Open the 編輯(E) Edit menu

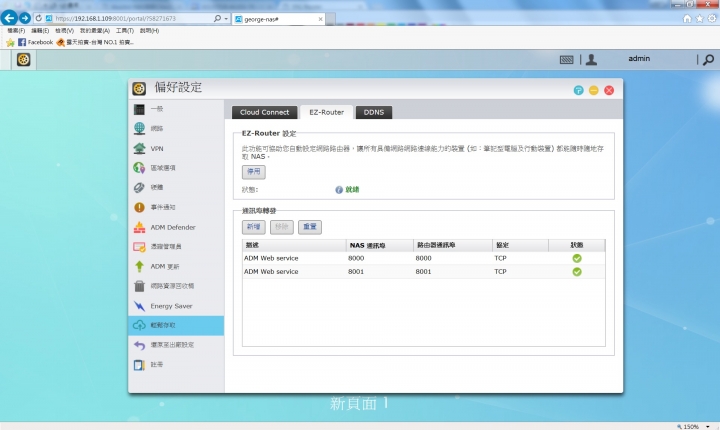[40, 31]
